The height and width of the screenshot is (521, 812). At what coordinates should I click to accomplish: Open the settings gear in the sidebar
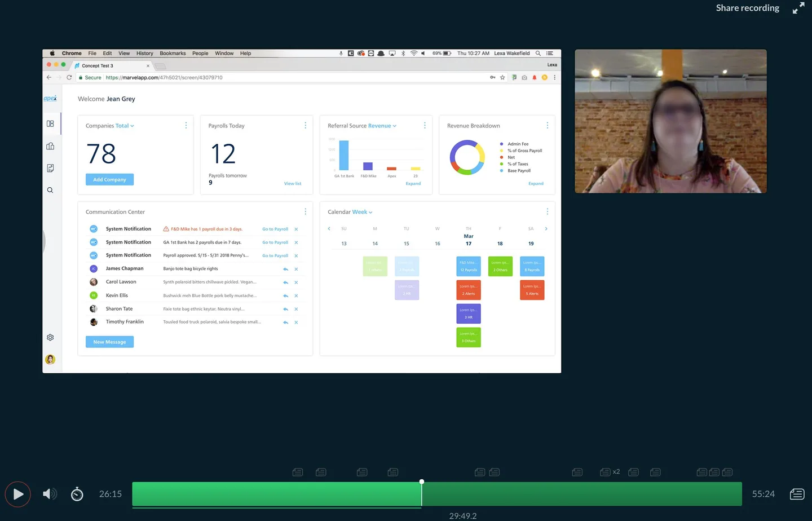coord(50,337)
